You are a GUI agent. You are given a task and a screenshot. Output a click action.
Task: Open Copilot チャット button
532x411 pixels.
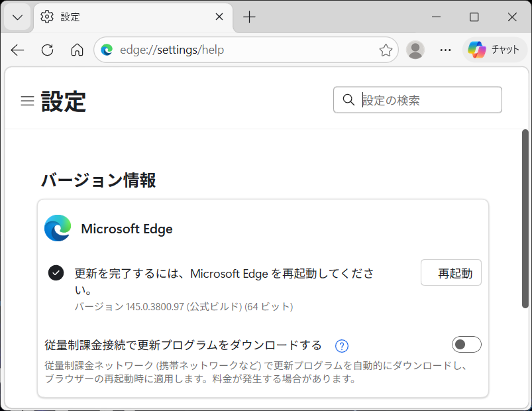[x=494, y=50]
